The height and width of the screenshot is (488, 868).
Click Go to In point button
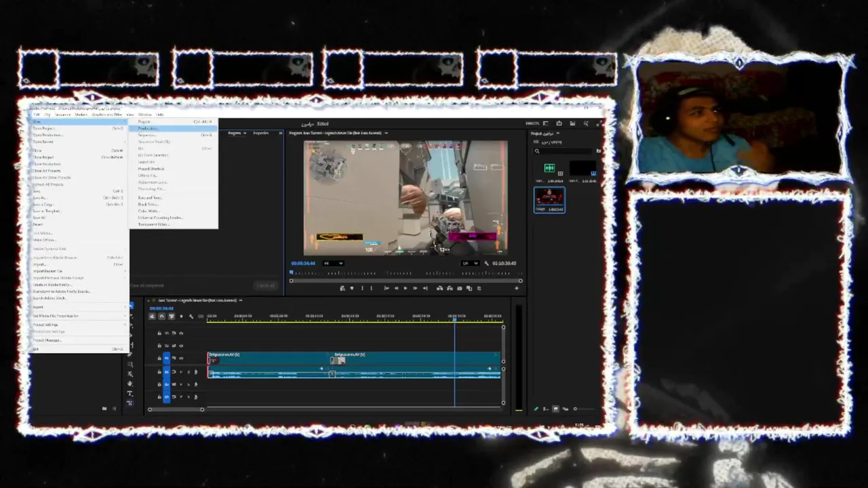387,288
